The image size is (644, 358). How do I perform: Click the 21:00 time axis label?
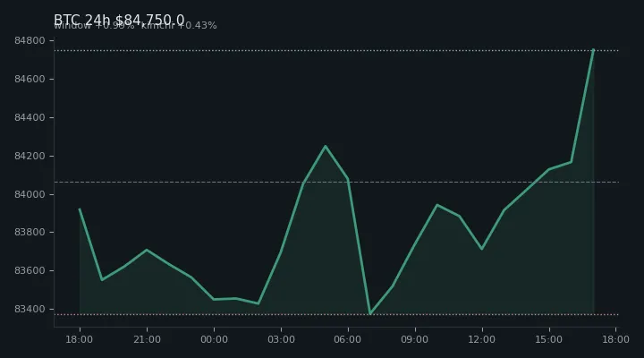(147, 339)
